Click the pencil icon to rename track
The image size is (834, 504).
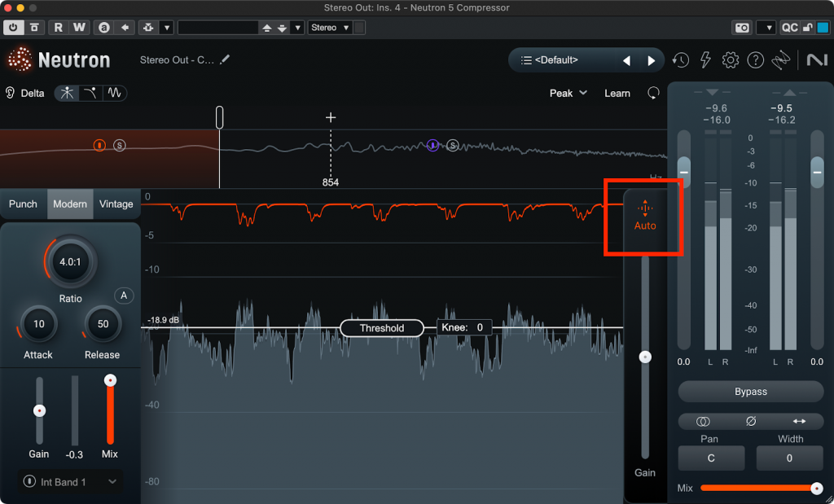225,59
